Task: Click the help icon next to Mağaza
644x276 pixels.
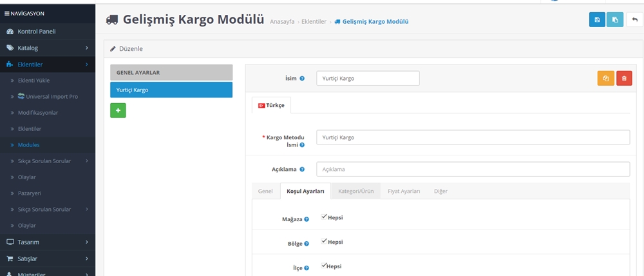Action: pyautogui.click(x=307, y=220)
